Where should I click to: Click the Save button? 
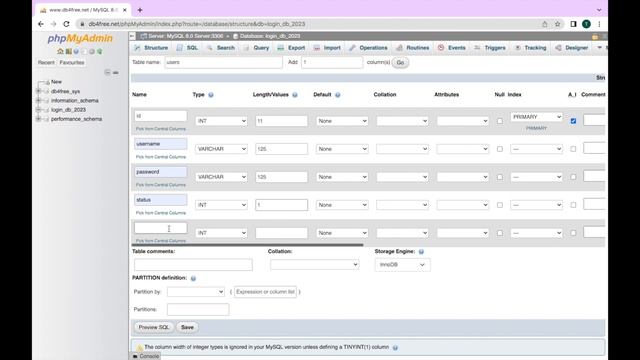[187, 327]
